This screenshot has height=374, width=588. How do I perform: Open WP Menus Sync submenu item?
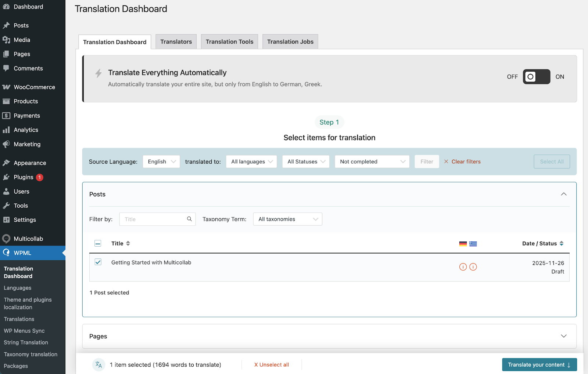24,331
